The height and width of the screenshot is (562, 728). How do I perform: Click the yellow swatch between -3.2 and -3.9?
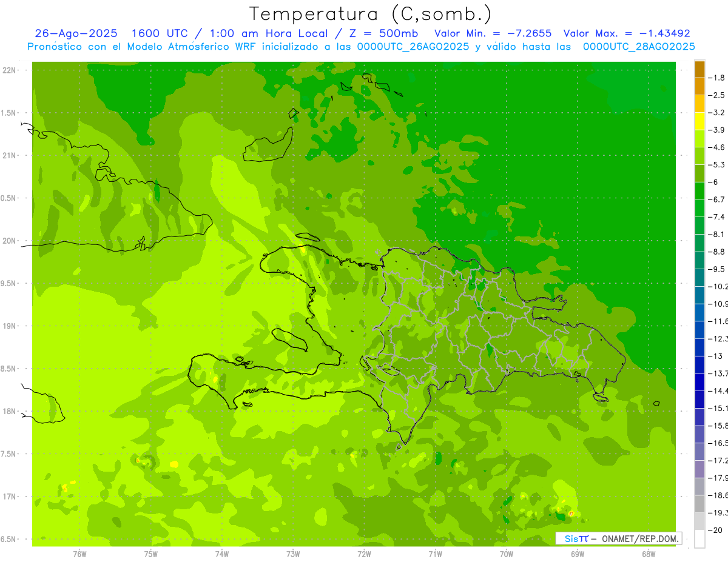click(699, 121)
